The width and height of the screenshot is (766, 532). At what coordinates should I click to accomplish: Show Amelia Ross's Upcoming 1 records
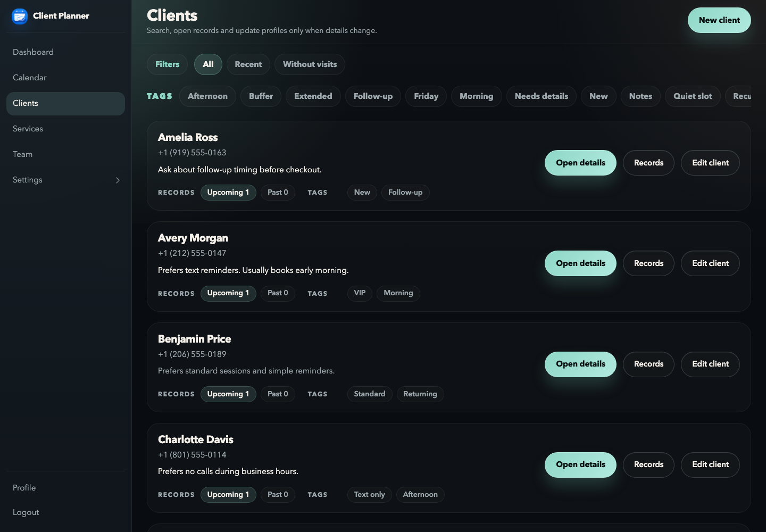[x=228, y=193]
